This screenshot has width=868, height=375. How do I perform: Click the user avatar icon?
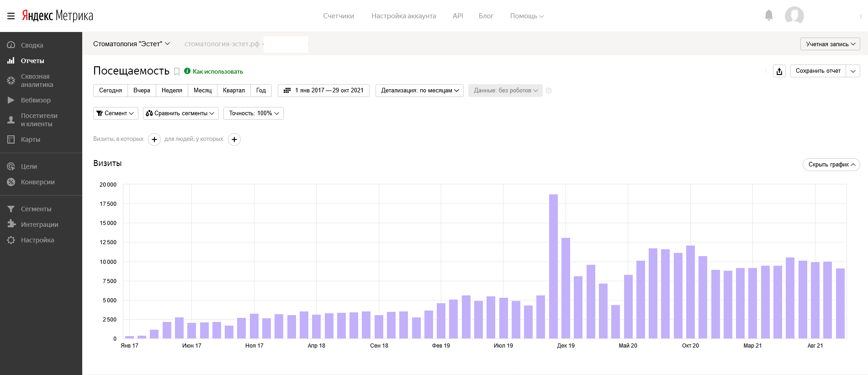tap(794, 16)
